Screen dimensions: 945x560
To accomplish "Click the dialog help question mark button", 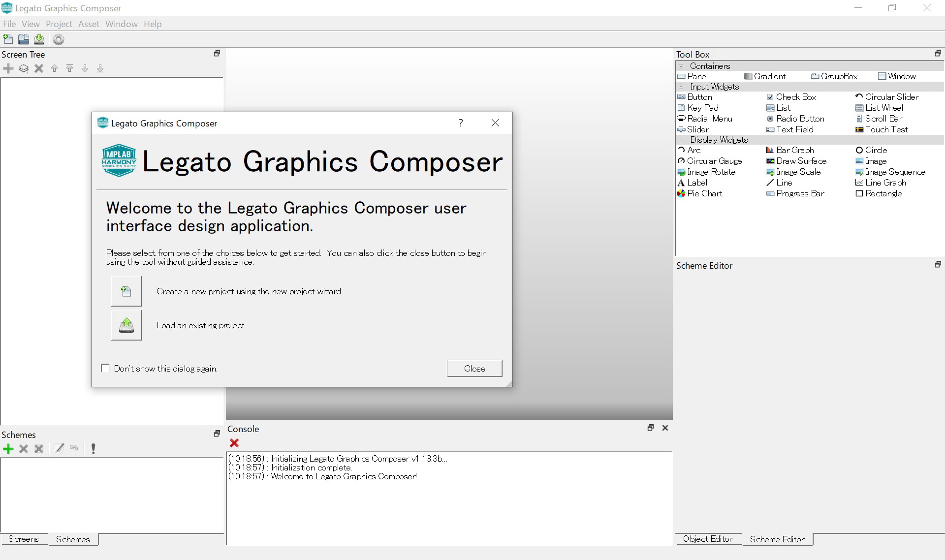I will [x=461, y=123].
